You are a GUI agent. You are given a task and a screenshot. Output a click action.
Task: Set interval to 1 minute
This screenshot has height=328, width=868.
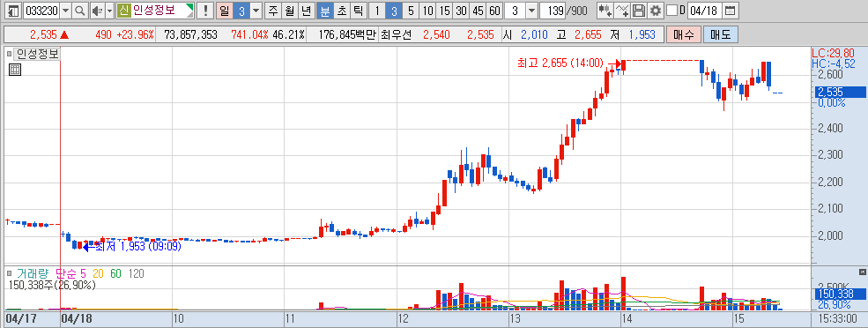pyautogui.click(x=376, y=10)
